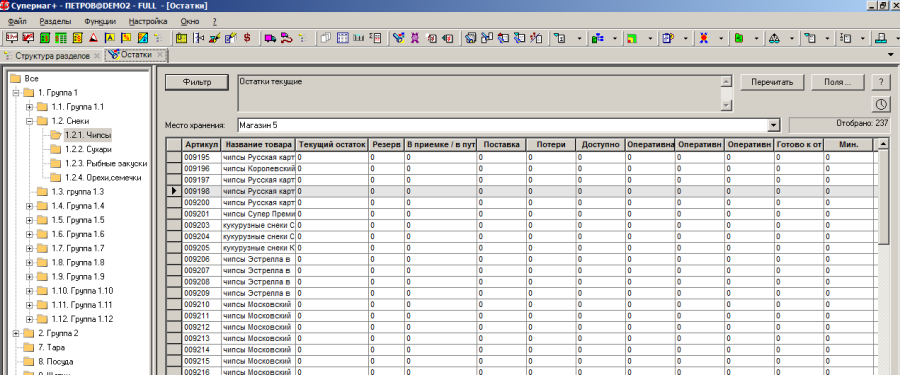Collapse the 1. Группа 1 tree node
The image size is (900, 375).
tap(15, 92)
